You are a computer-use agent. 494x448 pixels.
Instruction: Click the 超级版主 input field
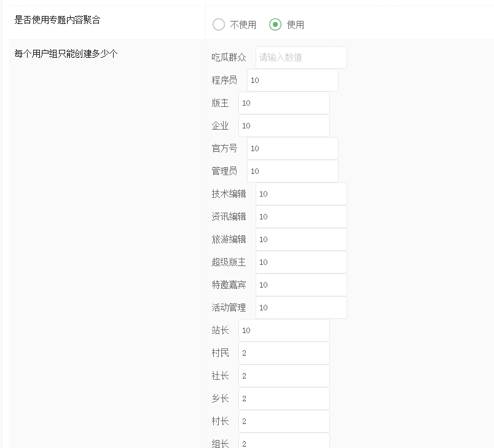(x=301, y=262)
